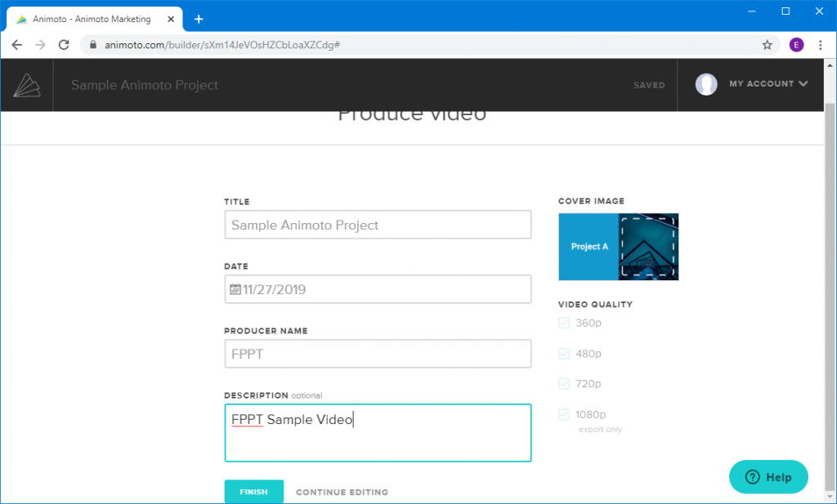Toggle the 720p video quality checkbox

point(563,383)
